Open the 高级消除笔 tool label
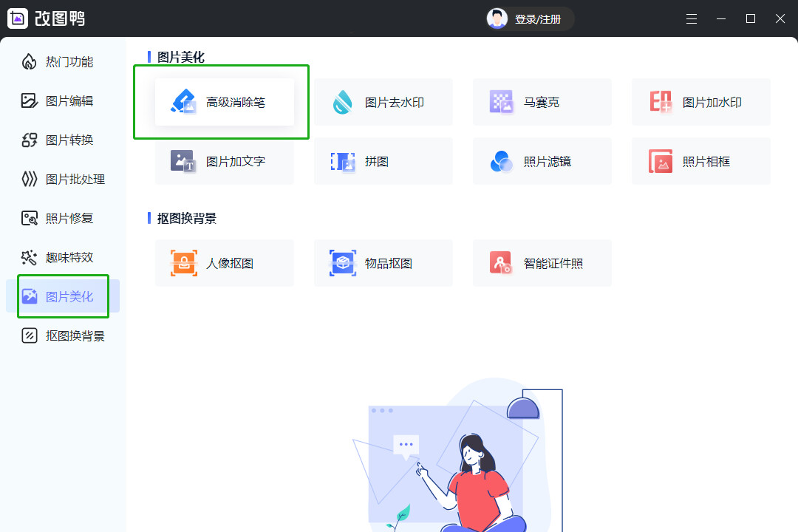798x532 pixels. pyautogui.click(x=235, y=102)
